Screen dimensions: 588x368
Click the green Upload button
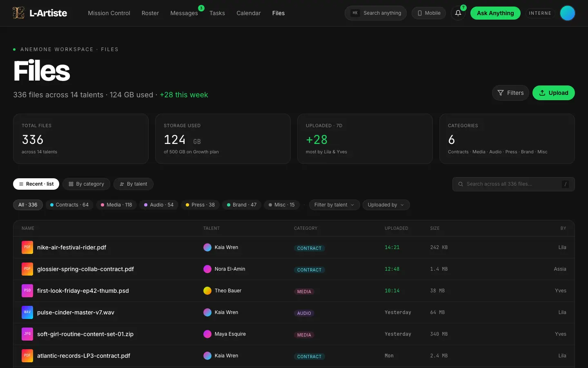pyautogui.click(x=553, y=93)
